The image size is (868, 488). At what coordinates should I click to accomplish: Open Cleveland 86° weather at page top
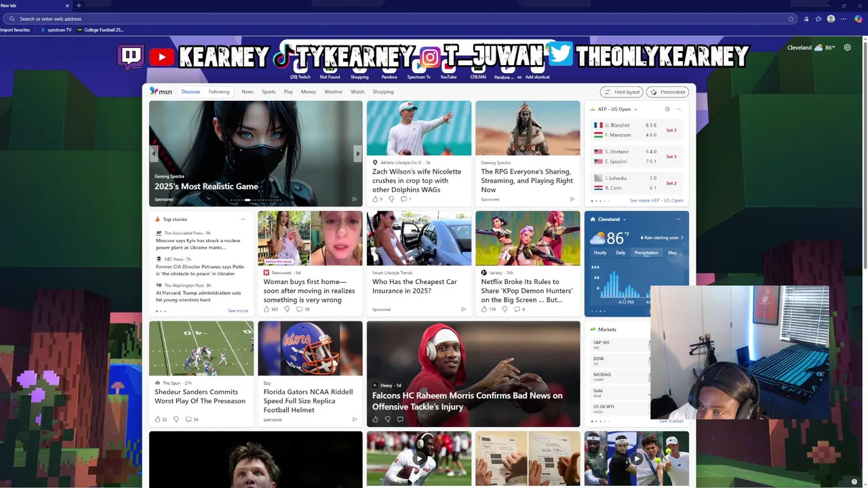click(811, 47)
